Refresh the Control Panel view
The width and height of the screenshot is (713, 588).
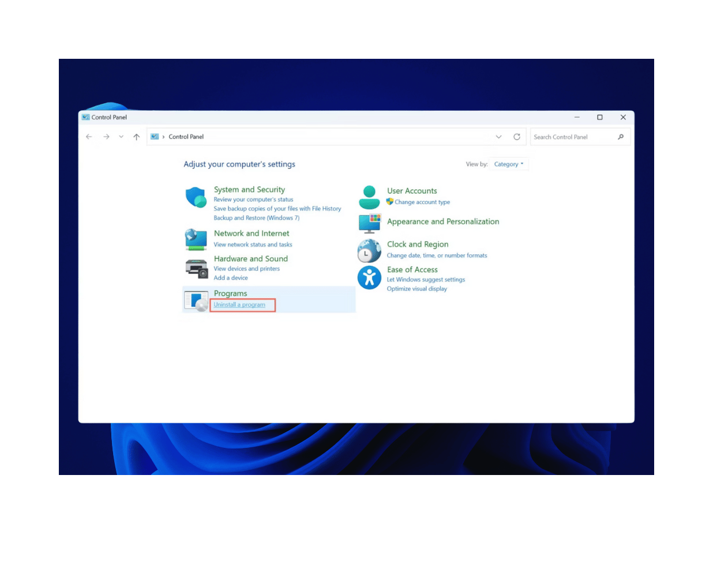(517, 137)
